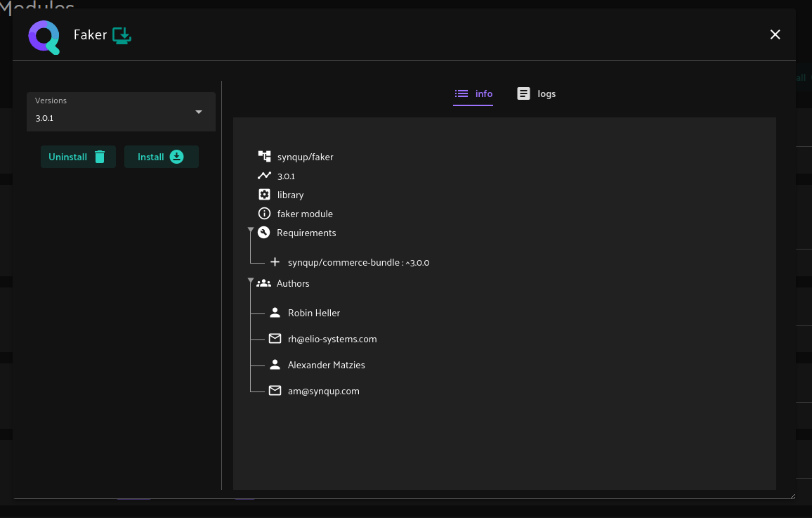Image resolution: width=812 pixels, height=518 pixels.
Task: Click the Faker dialog title text
Action: click(90, 34)
